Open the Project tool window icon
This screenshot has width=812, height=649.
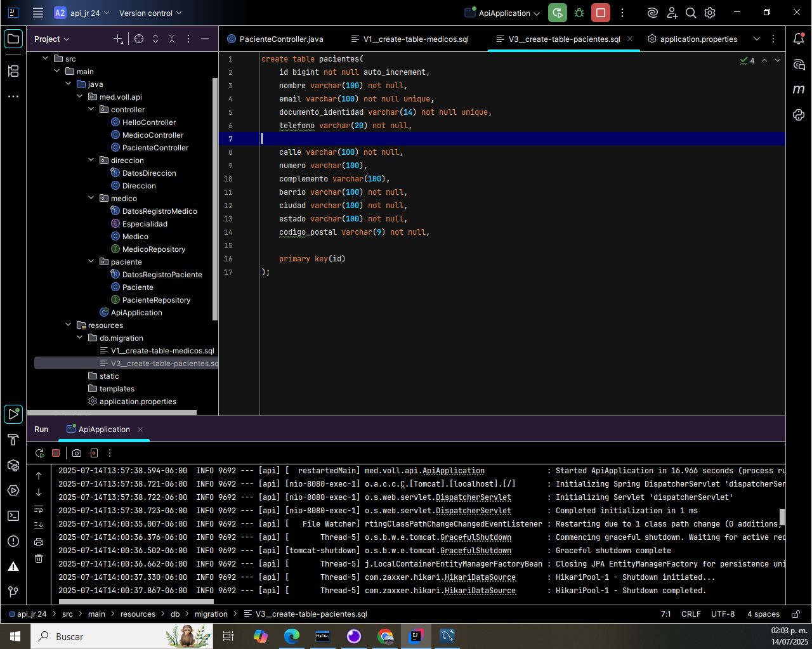click(x=13, y=39)
